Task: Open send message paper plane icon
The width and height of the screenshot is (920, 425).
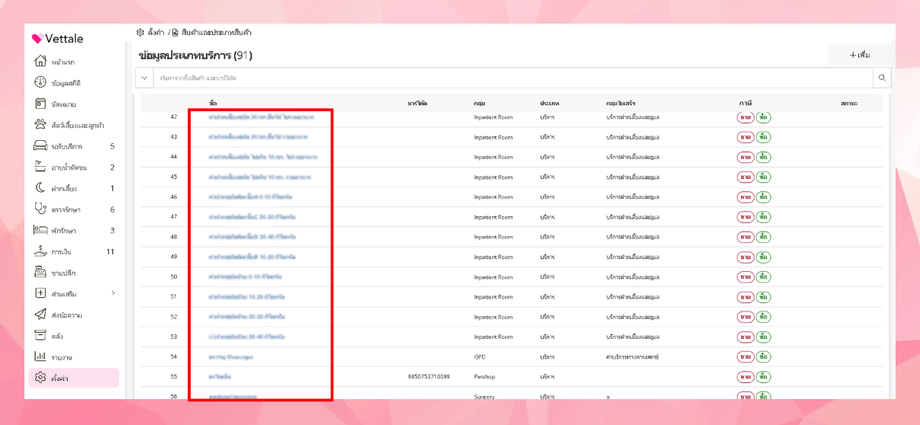Action: (40, 315)
